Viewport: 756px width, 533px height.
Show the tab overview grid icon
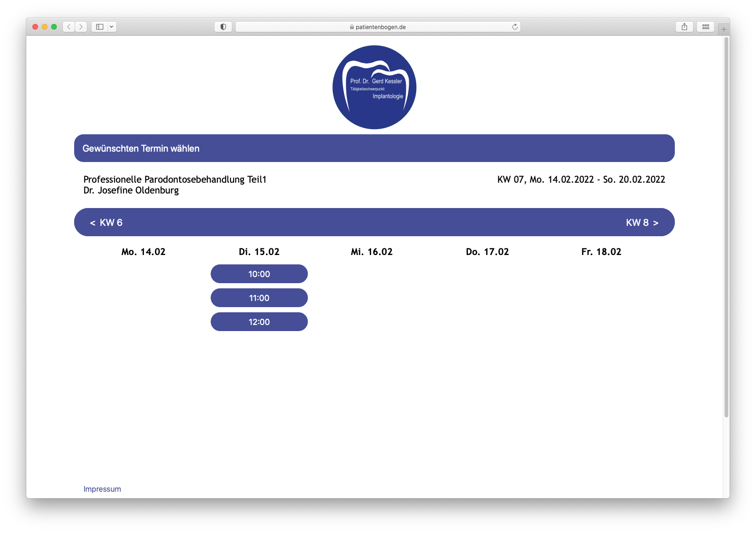pos(705,27)
